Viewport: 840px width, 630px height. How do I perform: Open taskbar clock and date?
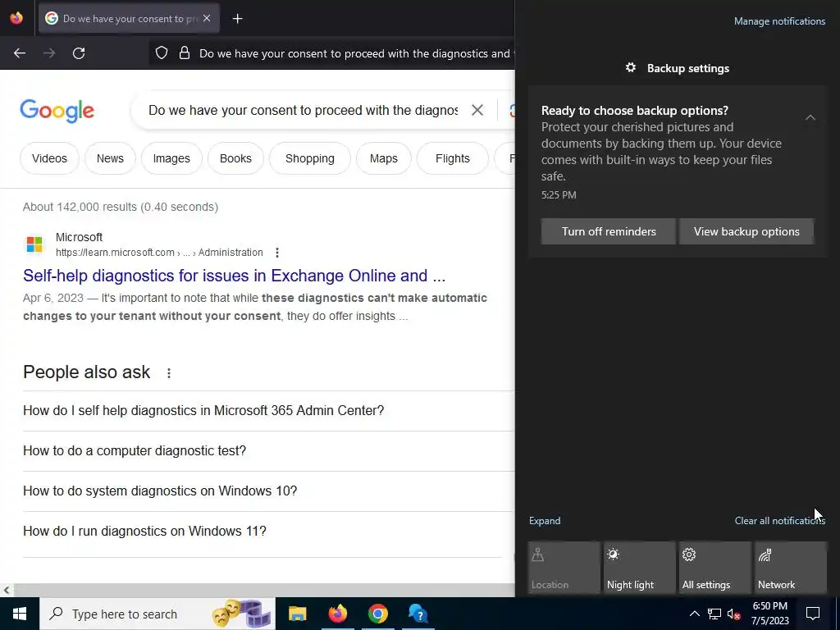click(769, 614)
